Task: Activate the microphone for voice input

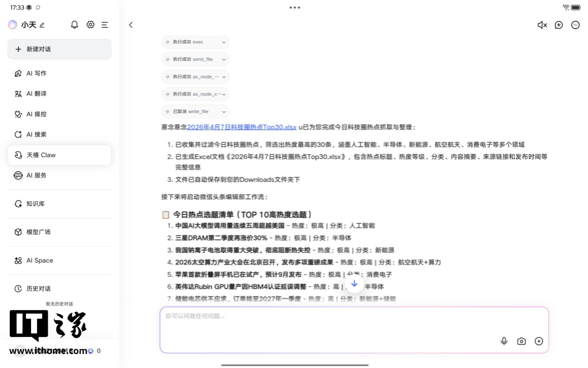Action: click(x=504, y=341)
